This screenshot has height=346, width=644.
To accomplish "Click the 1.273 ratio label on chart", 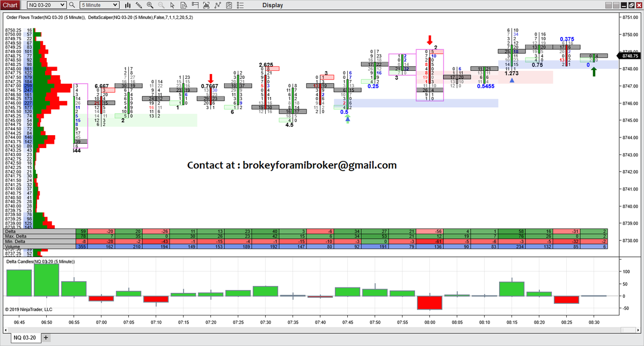I will (x=512, y=73).
